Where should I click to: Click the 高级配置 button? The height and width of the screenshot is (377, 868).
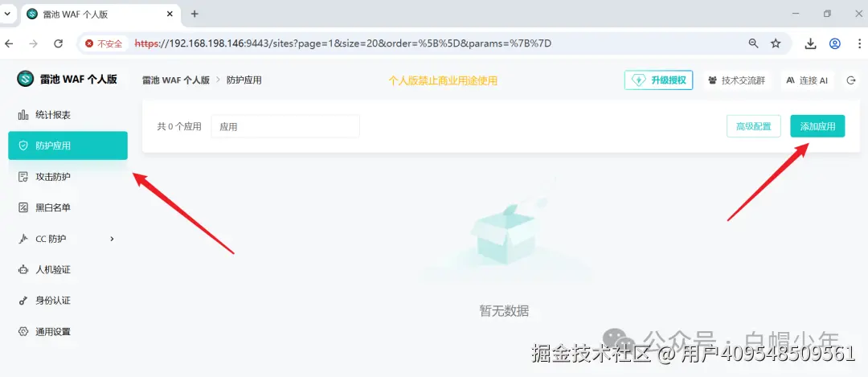point(753,126)
